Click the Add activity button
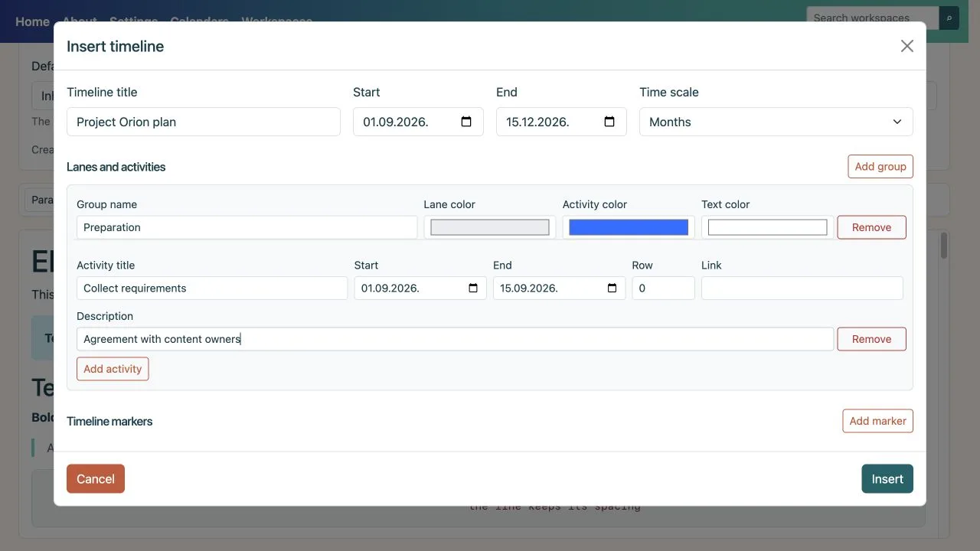This screenshot has width=980, height=551. pos(113,369)
